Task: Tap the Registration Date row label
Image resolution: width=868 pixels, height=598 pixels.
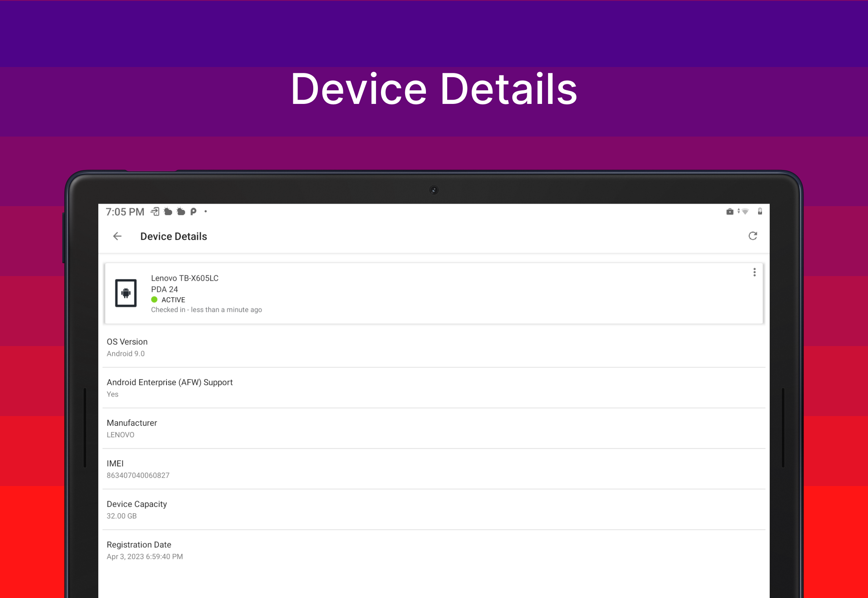Action: pyautogui.click(x=139, y=545)
